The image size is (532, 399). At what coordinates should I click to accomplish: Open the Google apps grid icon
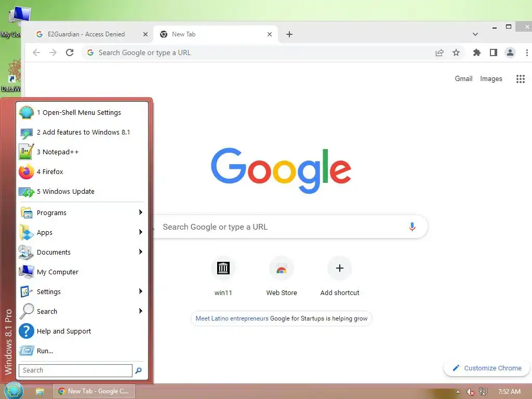[x=521, y=79]
